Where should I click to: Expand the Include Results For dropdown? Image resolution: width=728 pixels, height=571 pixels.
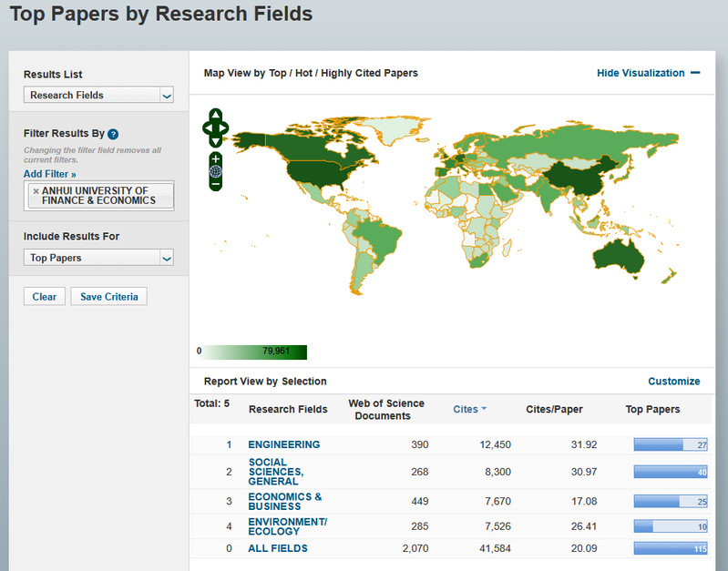[98, 258]
